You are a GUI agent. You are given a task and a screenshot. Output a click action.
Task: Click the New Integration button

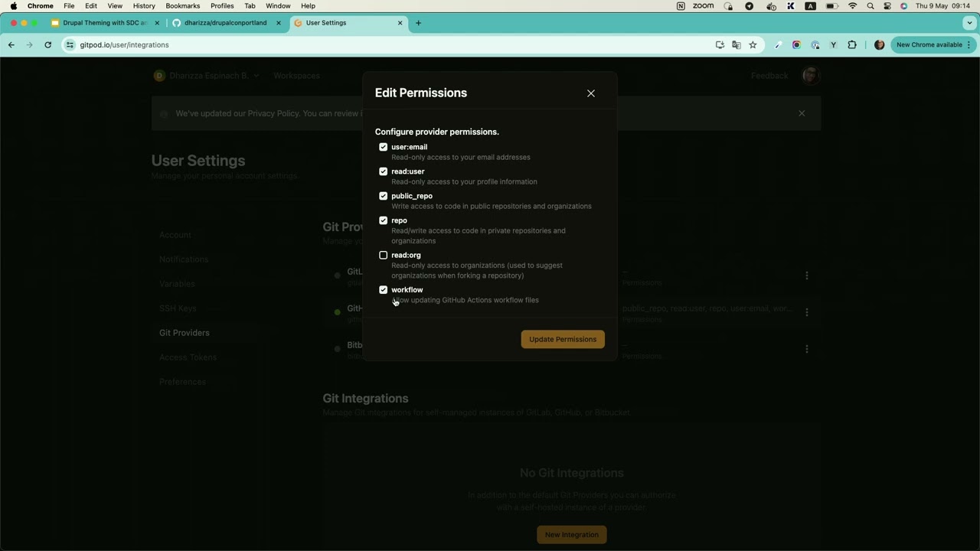pos(572,534)
